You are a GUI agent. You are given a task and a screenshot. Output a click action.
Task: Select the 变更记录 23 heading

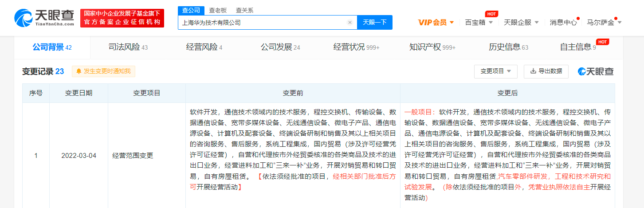(x=43, y=71)
